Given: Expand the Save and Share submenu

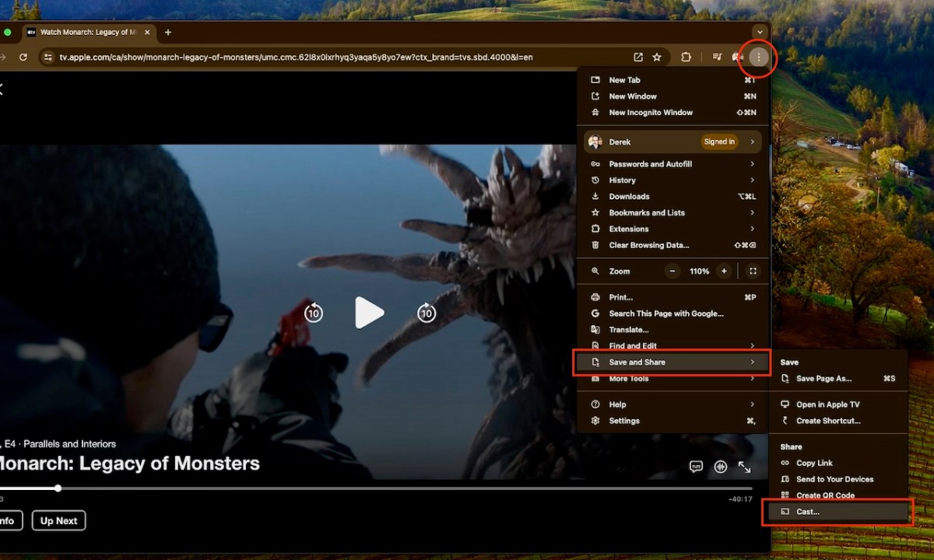Looking at the screenshot, I should coord(673,362).
